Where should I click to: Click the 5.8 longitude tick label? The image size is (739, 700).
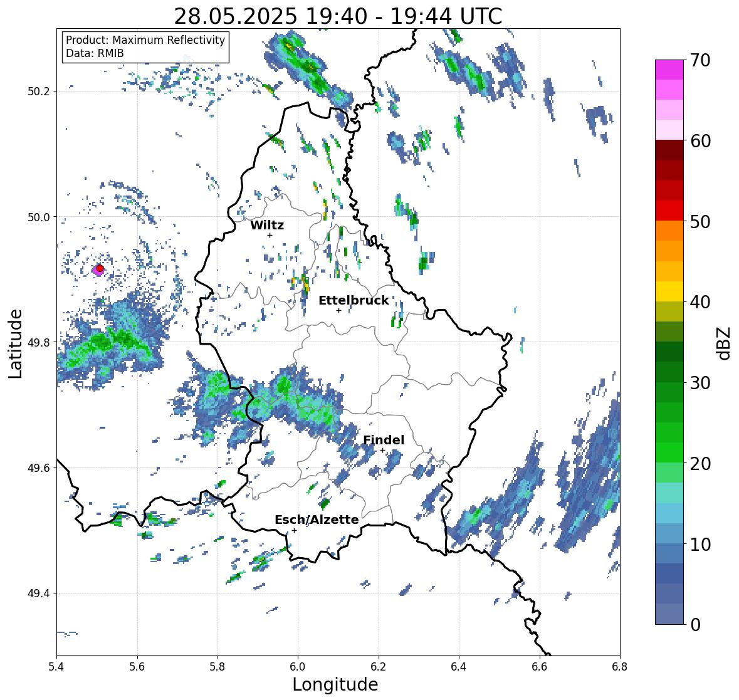218,666
